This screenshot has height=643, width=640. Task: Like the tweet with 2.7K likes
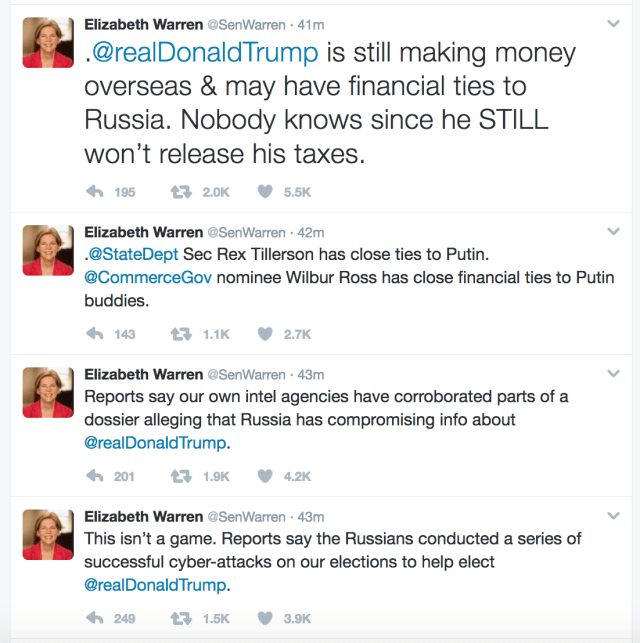(x=265, y=334)
